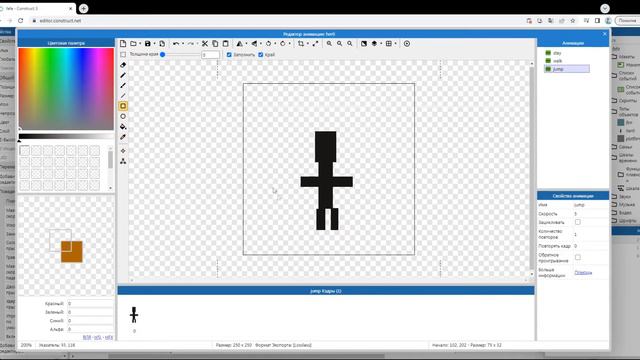Click the Красный red value field
Viewport: 640px width, 360px height.
click(90, 304)
